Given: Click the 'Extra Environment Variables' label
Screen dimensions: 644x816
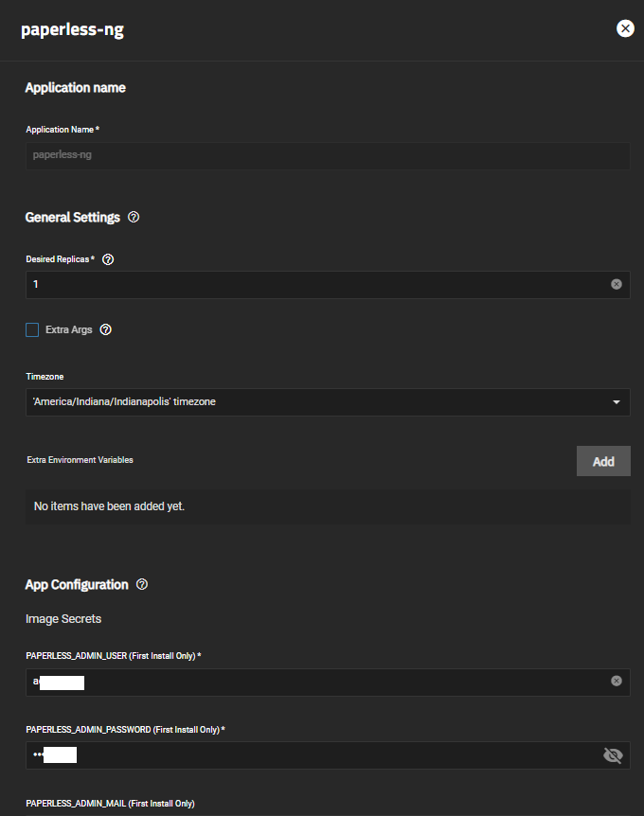Looking at the screenshot, I should click(80, 460).
